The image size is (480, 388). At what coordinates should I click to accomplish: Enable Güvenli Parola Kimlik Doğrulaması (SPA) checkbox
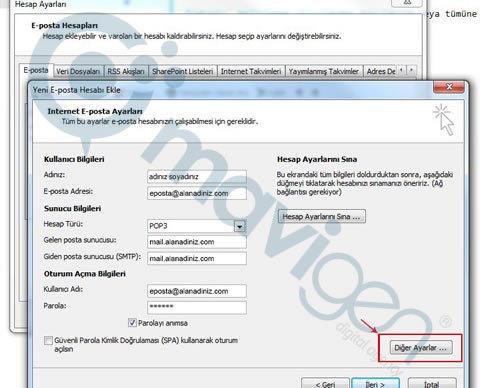48,340
